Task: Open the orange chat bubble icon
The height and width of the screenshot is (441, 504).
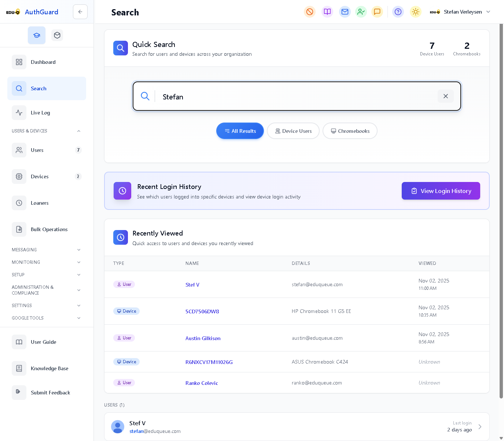Action: [x=377, y=12]
